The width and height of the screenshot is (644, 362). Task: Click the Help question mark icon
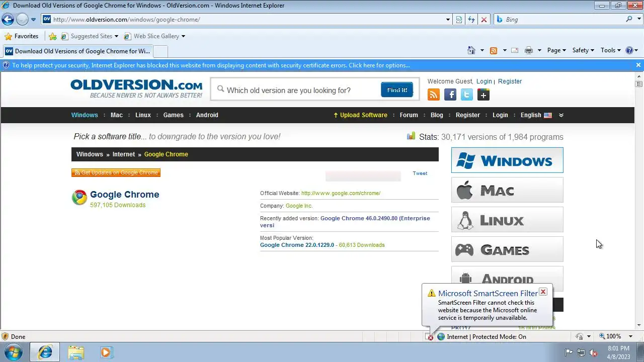(629, 50)
